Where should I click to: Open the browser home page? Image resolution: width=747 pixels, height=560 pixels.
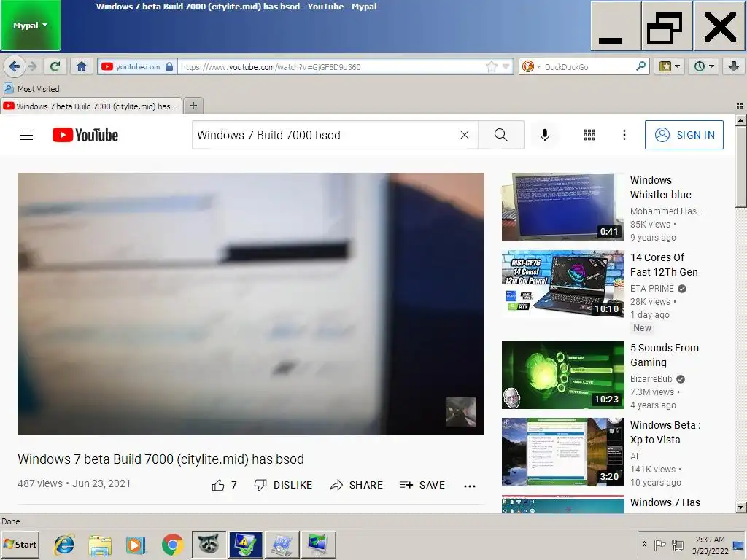coord(82,66)
